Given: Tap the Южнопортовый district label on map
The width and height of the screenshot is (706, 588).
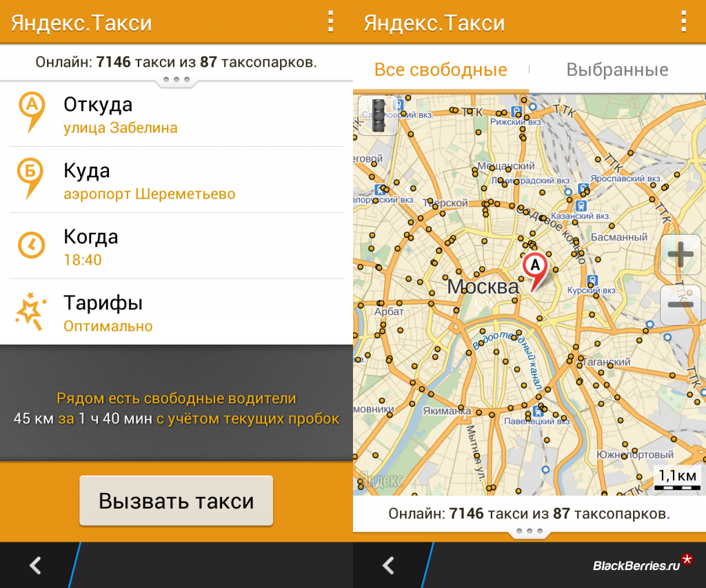Looking at the screenshot, I should 635,454.
